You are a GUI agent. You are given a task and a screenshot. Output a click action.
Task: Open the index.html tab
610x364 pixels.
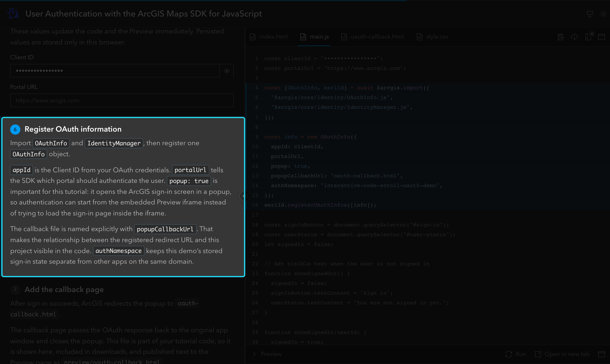tap(269, 37)
